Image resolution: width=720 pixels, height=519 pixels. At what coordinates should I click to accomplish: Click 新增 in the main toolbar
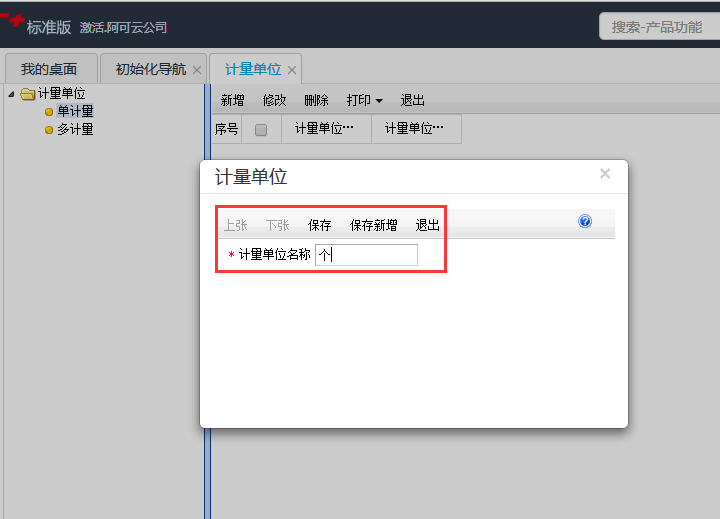[x=232, y=100]
